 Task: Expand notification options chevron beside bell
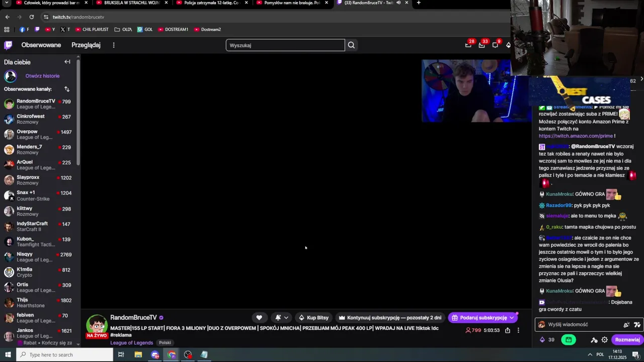[x=286, y=318]
